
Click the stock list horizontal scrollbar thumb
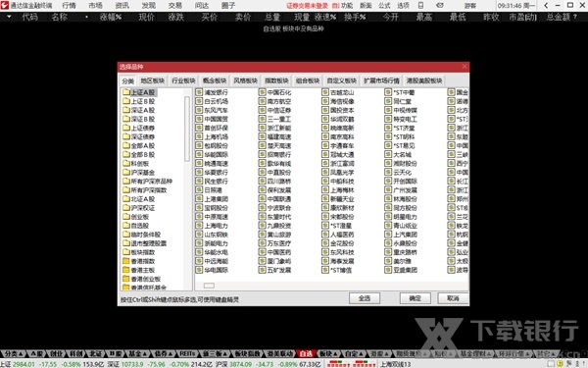[209, 286]
